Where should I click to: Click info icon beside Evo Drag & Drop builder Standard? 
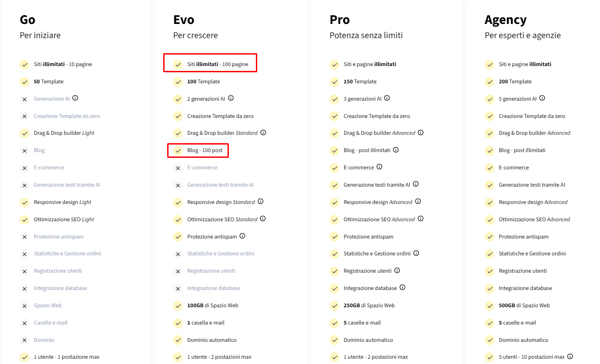pyautogui.click(x=263, y=133)
